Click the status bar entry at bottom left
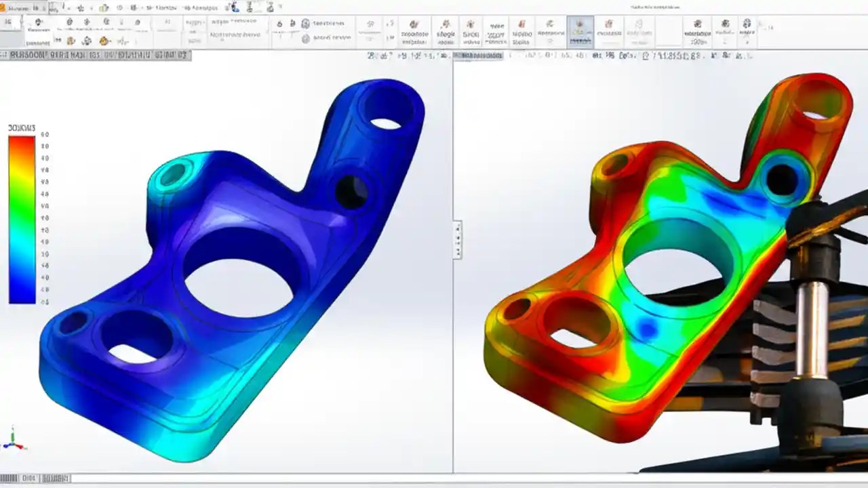868x488 pixels. click(10, 476)
